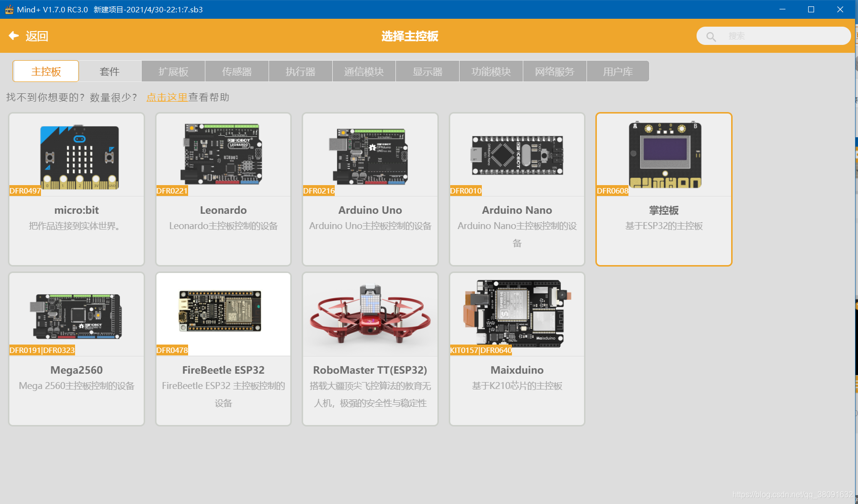This screenshot has height=504, width=858.
Task: Select the Arduino Nano board image
Action: click(x=517, y=155)
